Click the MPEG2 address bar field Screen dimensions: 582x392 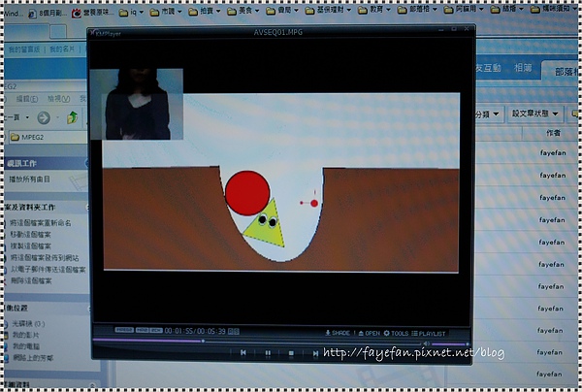point(47,138)
